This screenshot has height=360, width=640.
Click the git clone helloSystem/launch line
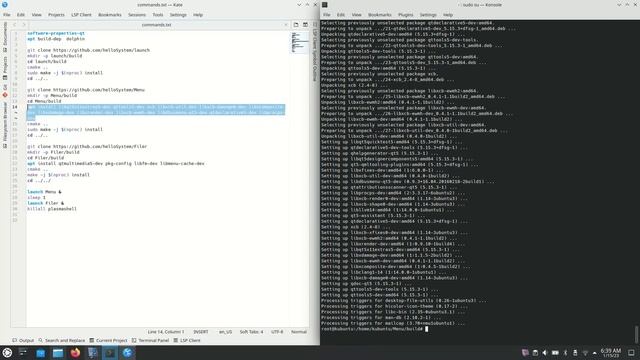point(89,50)
